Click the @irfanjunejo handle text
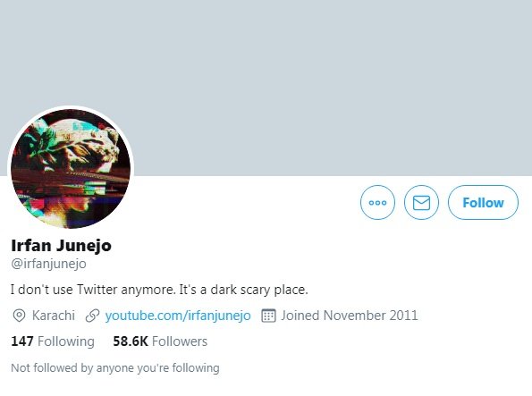532x396 pixels. coord(48,264)
